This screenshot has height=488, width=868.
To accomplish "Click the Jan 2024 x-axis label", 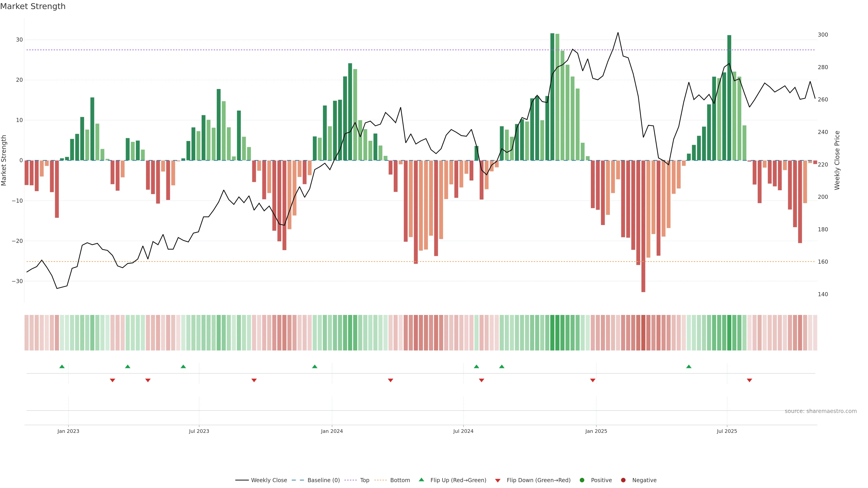I will pyautogui.click(x=332, y=431).
